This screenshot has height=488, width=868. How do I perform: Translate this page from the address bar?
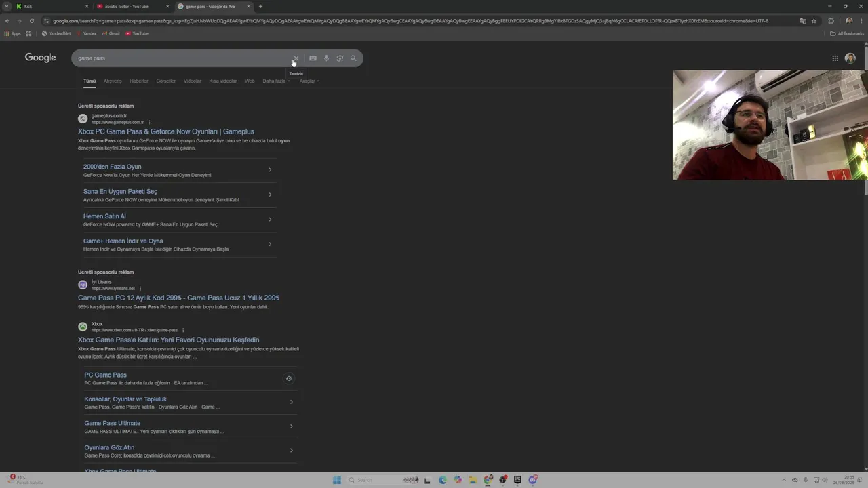pos(803,21)
